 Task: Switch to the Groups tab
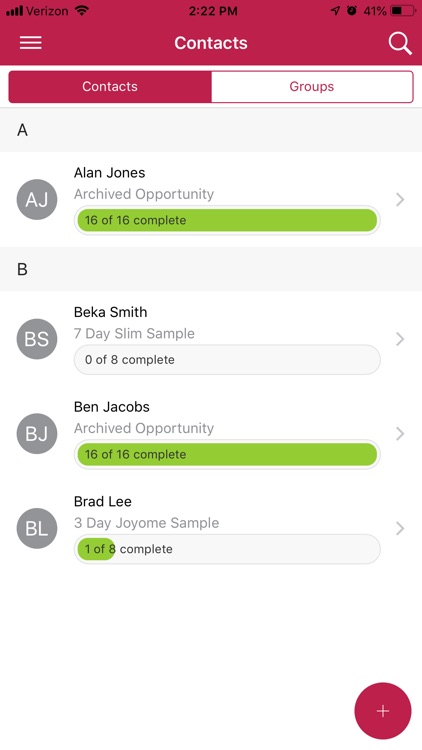click(x=312, y=87)
